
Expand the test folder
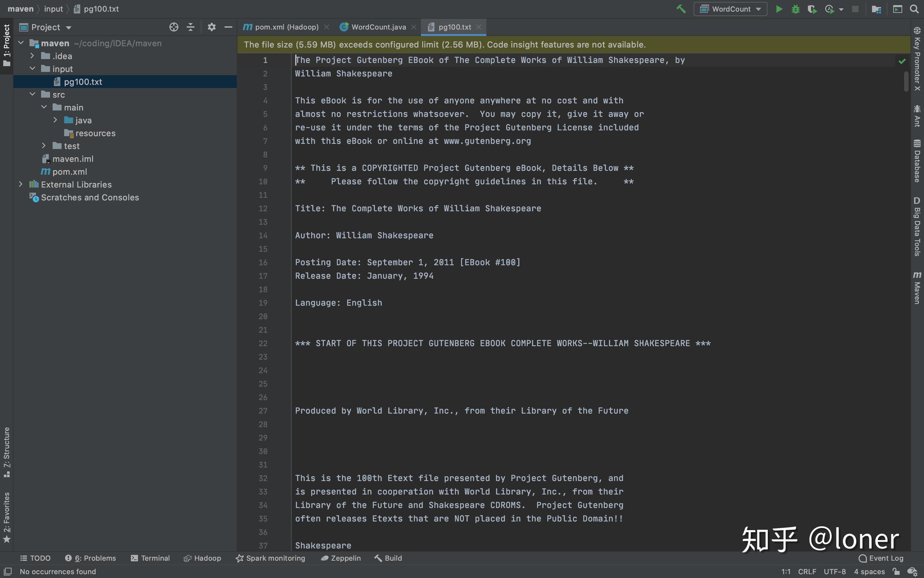pos(44,146)
